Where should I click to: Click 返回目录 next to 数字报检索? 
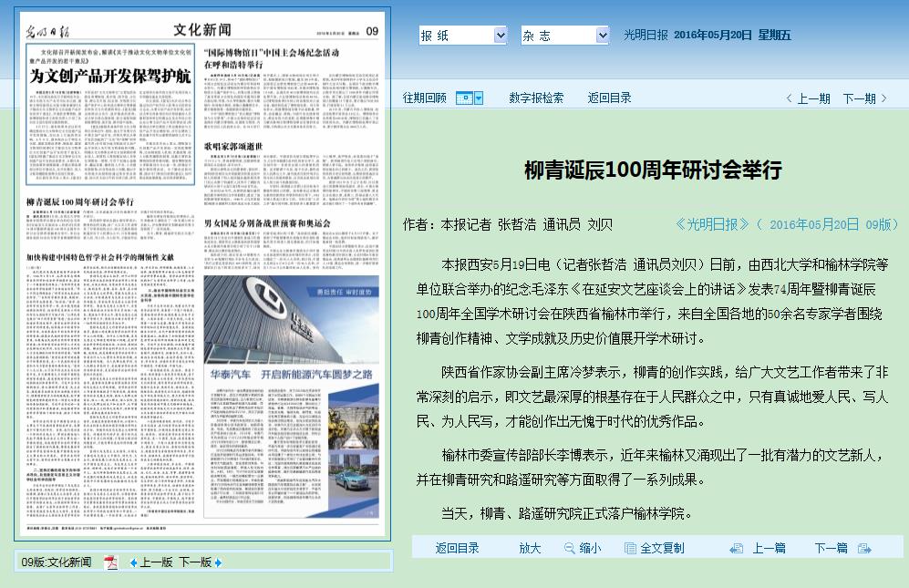pyautogui.click(x=609, y=98)
